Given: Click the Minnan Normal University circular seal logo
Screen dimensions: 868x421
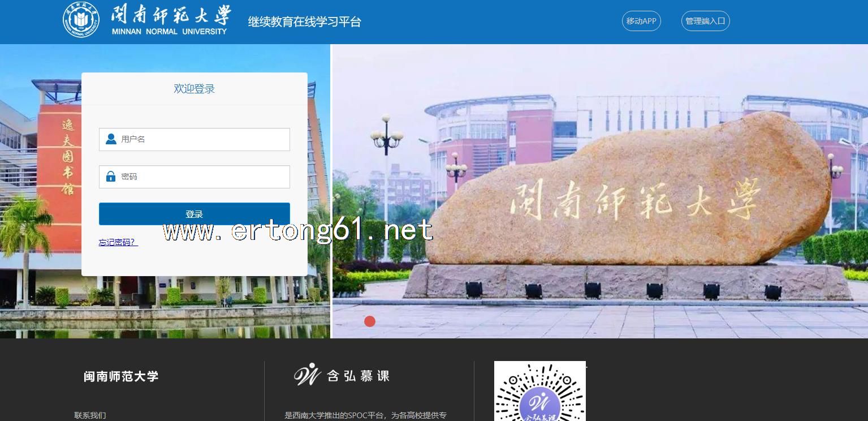Looking at the screenshot, I should [80, 20].
